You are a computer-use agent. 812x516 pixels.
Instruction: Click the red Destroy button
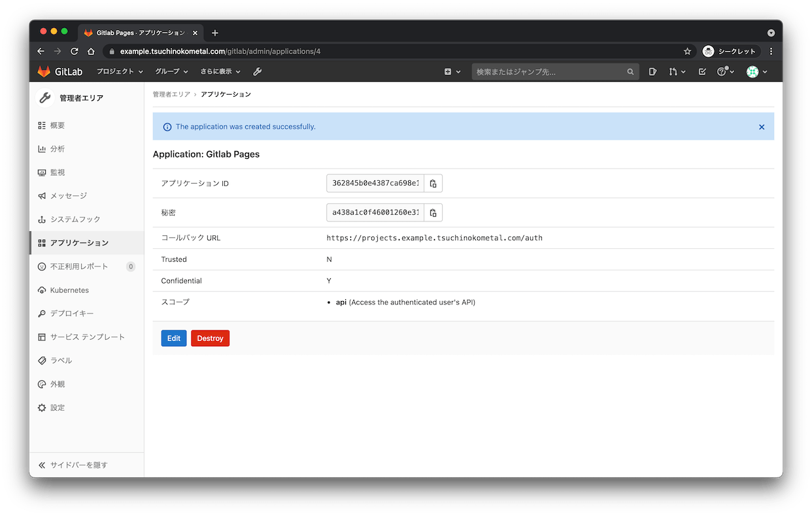tap(210, 338)
